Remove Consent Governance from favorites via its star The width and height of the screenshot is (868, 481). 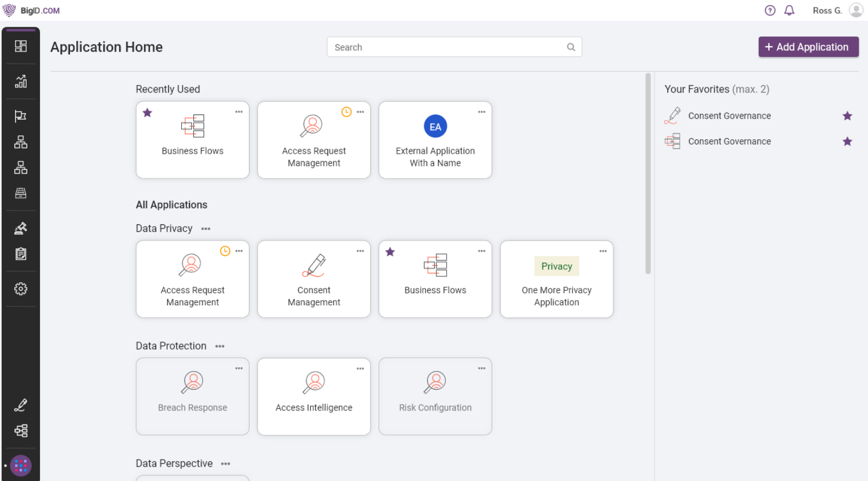pos(847,116)
